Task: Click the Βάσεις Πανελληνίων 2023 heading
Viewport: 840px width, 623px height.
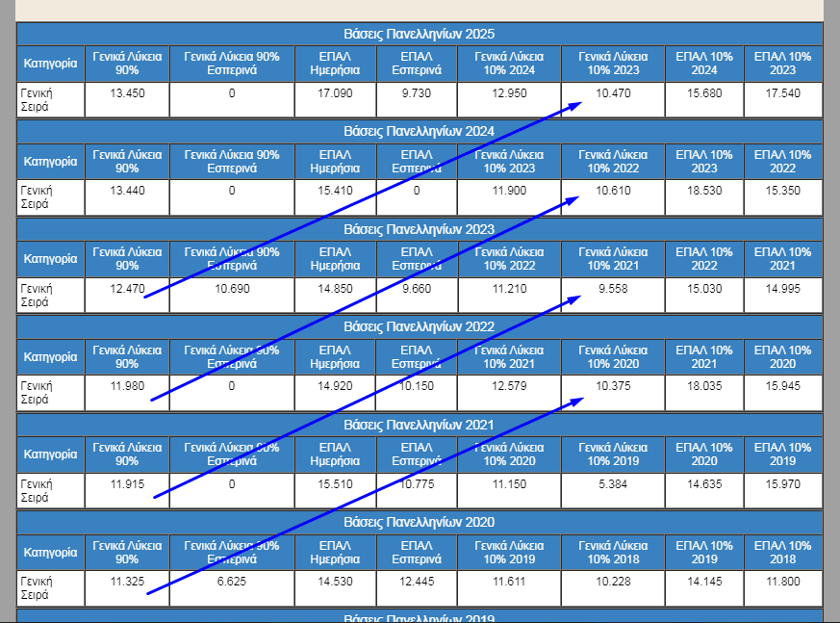Action: (x=419, y=229)
